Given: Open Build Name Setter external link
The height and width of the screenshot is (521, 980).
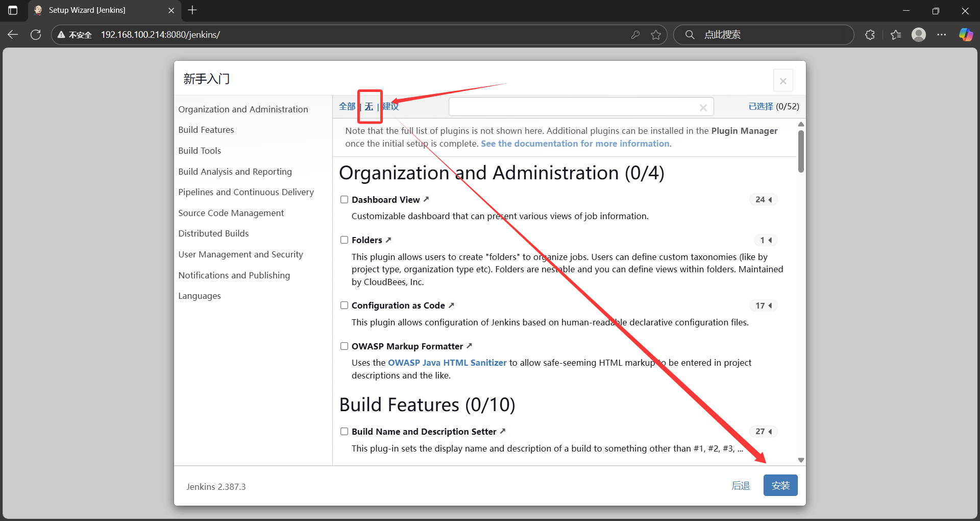Looking at the screenshot, I should pos(503,431).
